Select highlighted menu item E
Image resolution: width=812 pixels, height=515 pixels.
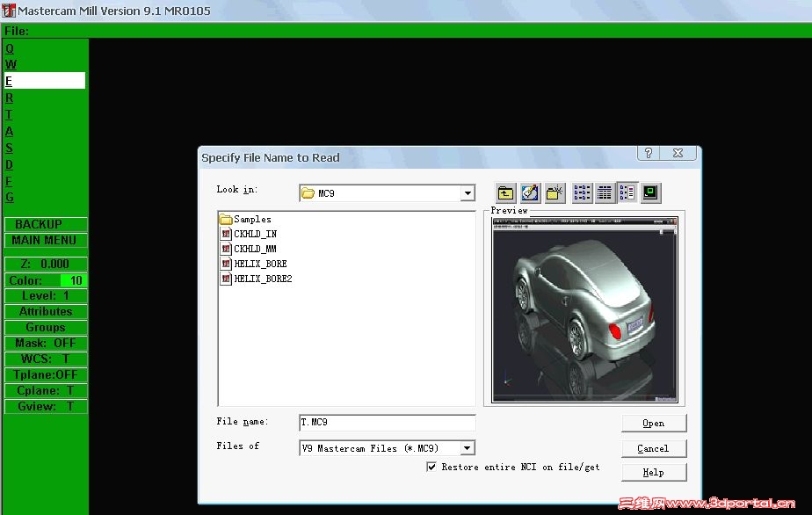(x=45, y=81)
